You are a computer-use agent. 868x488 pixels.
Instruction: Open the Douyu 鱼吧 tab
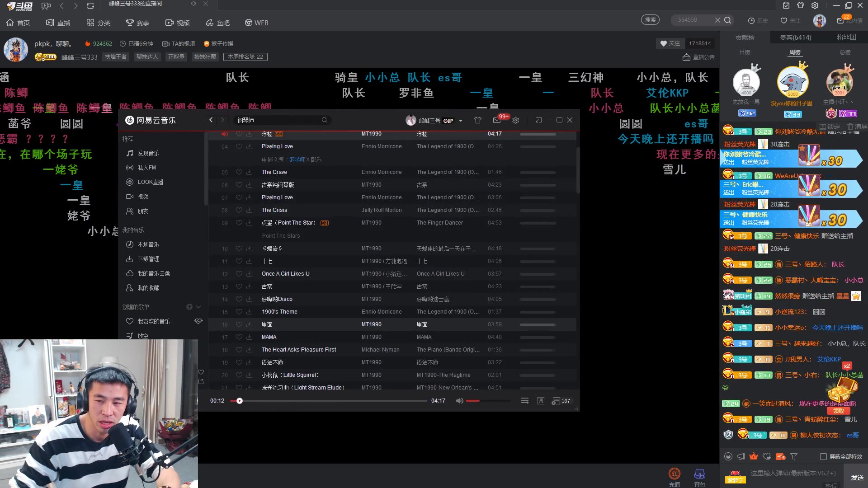217,23
